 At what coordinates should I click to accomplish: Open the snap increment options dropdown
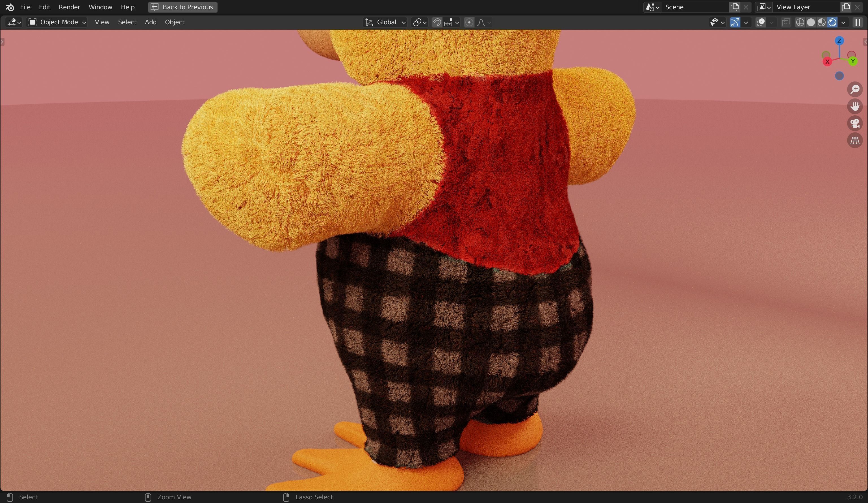point(452,22)
